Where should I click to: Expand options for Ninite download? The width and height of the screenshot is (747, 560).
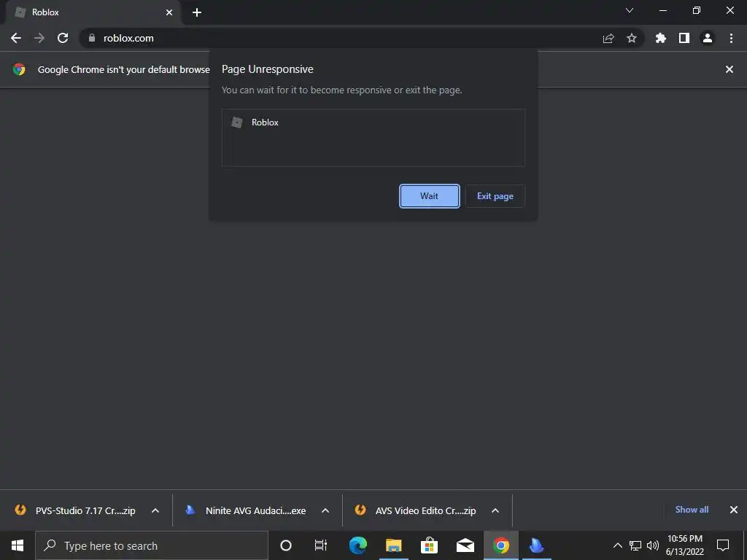point(325,510)
